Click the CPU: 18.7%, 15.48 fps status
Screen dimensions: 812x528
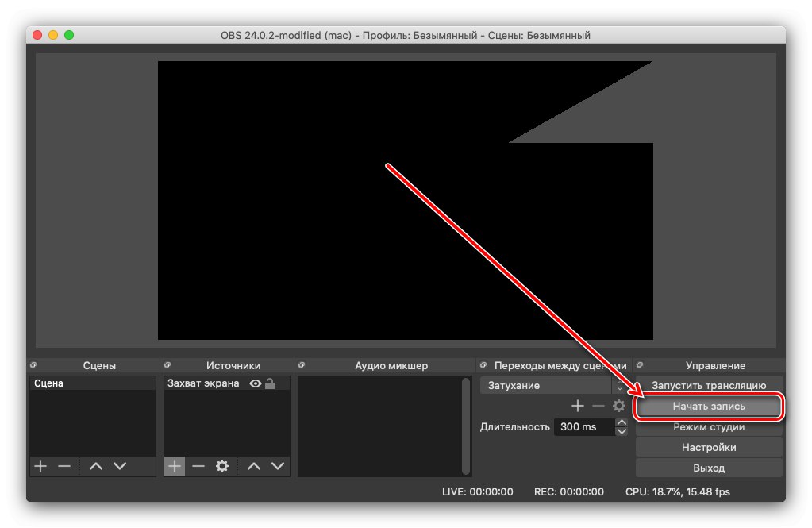pyautogui.click(x=677, y=491)
